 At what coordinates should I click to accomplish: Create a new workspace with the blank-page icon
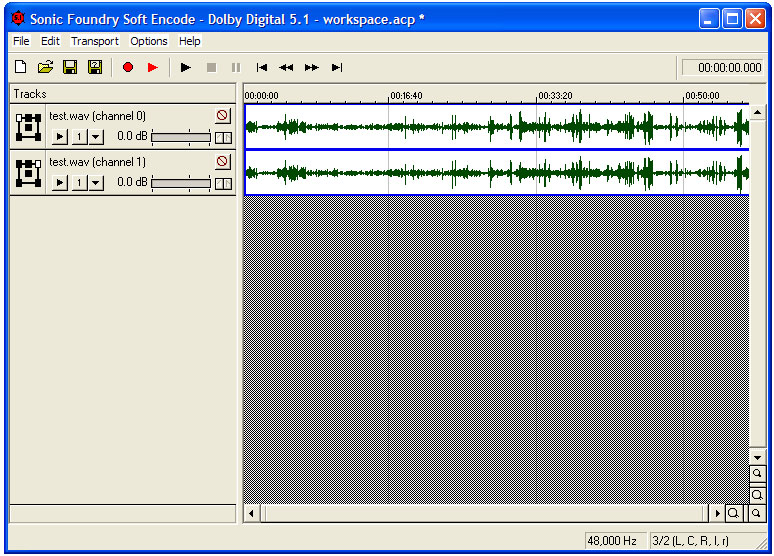click(x=21, y=67)
